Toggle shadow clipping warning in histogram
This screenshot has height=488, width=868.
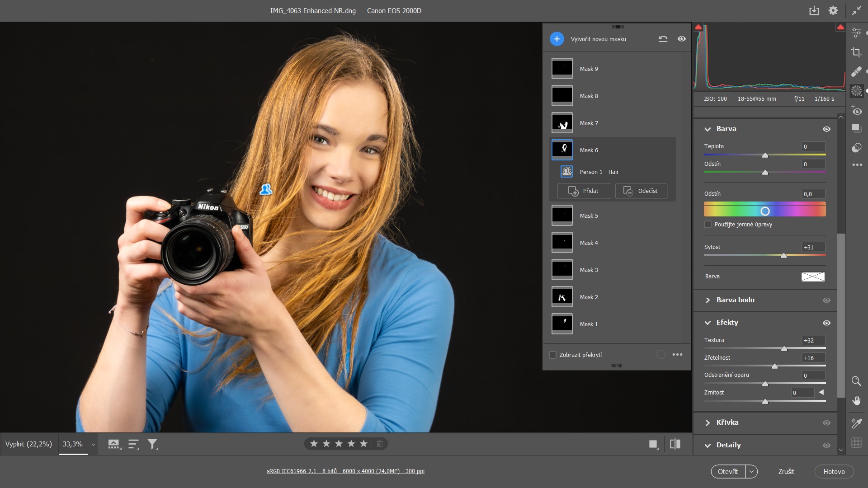click(x=698, y=27)
